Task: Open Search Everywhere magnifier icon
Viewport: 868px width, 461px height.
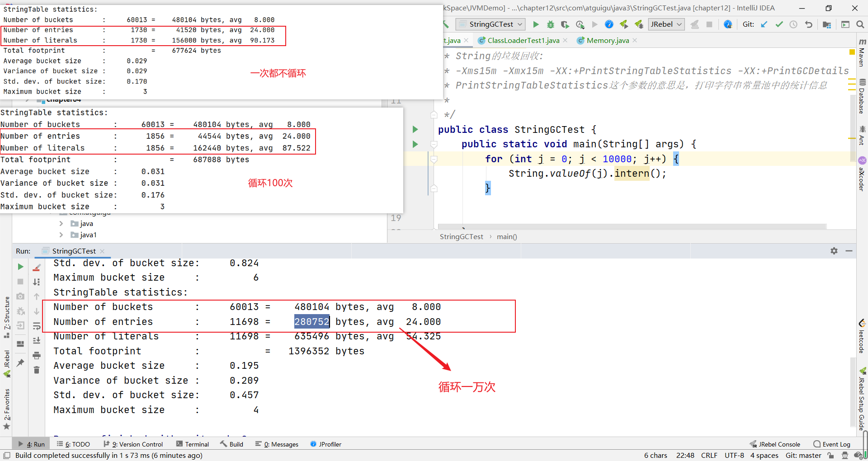Action: click(860, 24)
